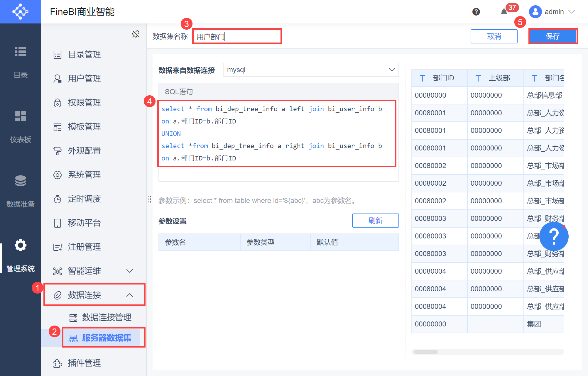Open the notification bell with 37 alerts

pyautogui.click(x=504, y=12)
